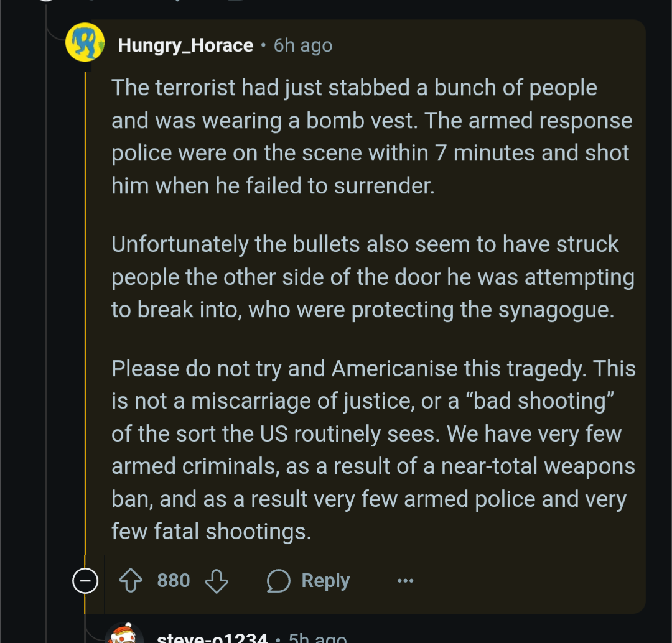Visit the Hungry_Horace profile username link

[185, 45]
